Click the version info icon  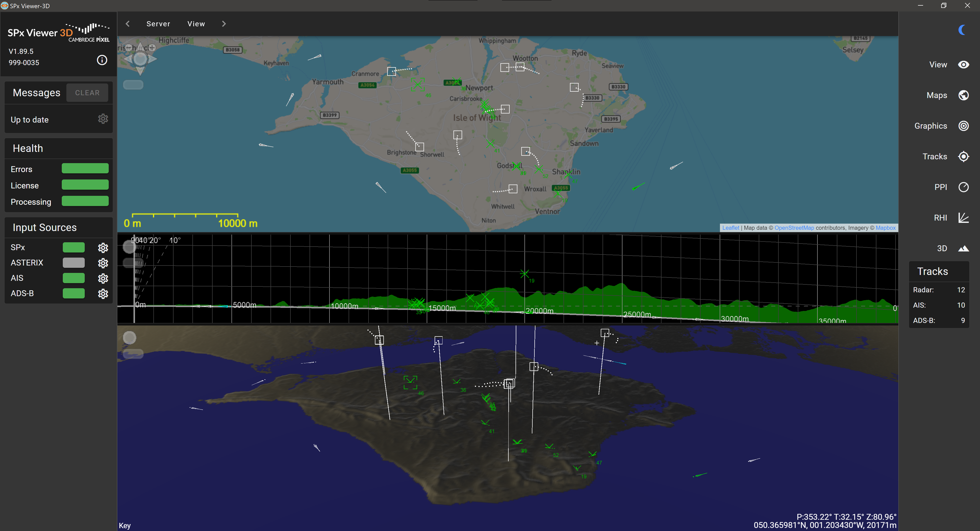[x=102, y=60]
